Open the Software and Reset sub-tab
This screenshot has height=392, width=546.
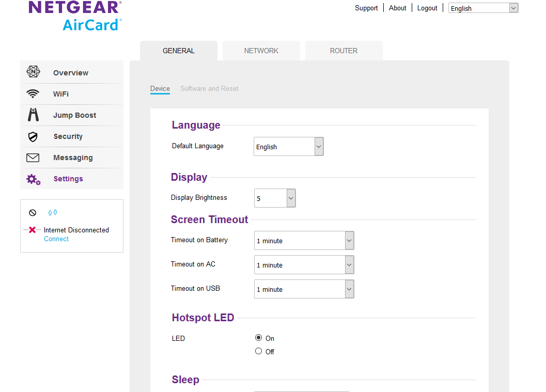(x=209, y=88)
